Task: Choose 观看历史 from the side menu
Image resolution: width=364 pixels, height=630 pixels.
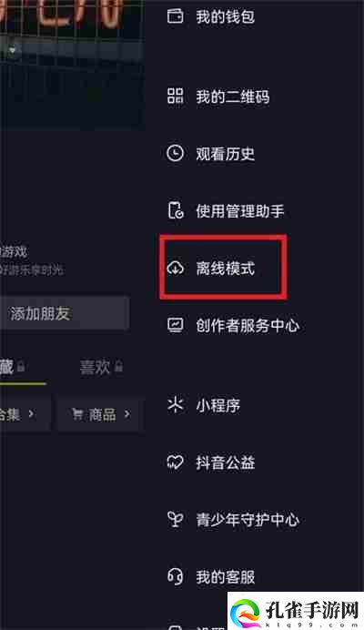Action: click(225, 154)
